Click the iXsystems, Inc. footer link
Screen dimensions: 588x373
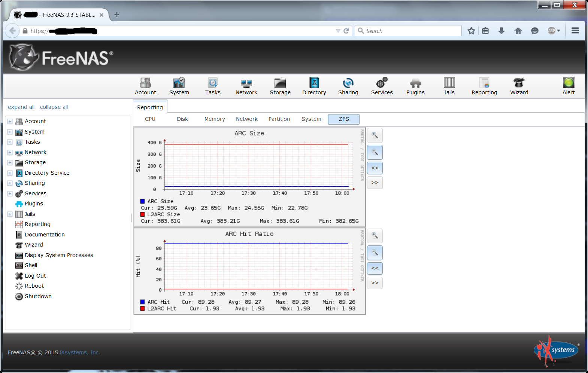point(80,352)
